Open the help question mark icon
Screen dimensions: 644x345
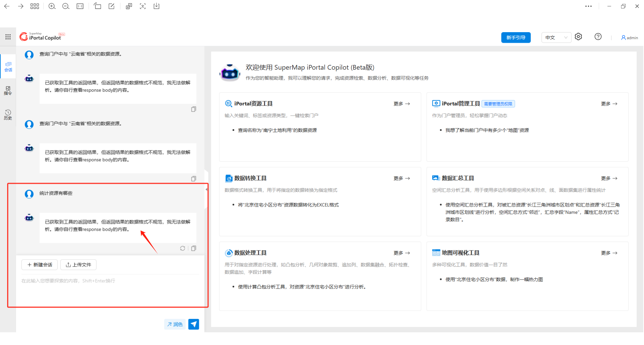(x=598, y=37)
